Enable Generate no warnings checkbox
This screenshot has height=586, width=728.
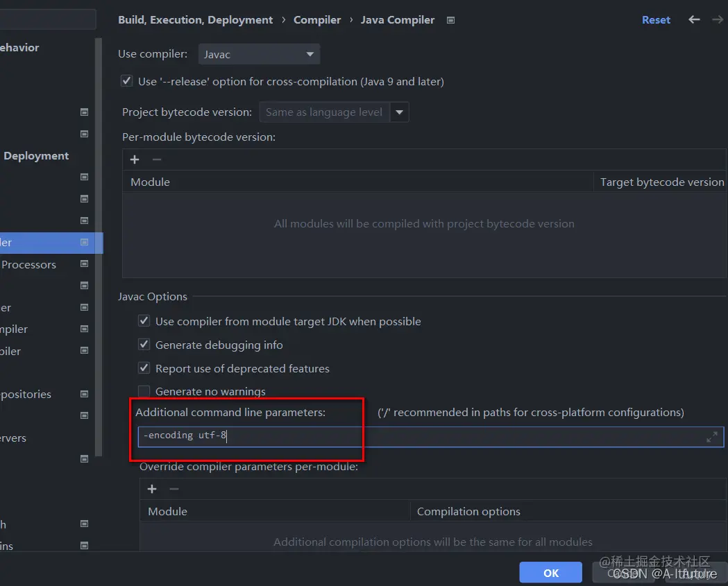(144, 391)
